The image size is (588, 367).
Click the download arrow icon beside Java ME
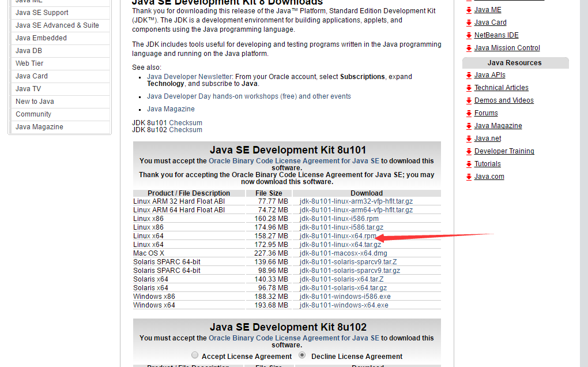469,10
